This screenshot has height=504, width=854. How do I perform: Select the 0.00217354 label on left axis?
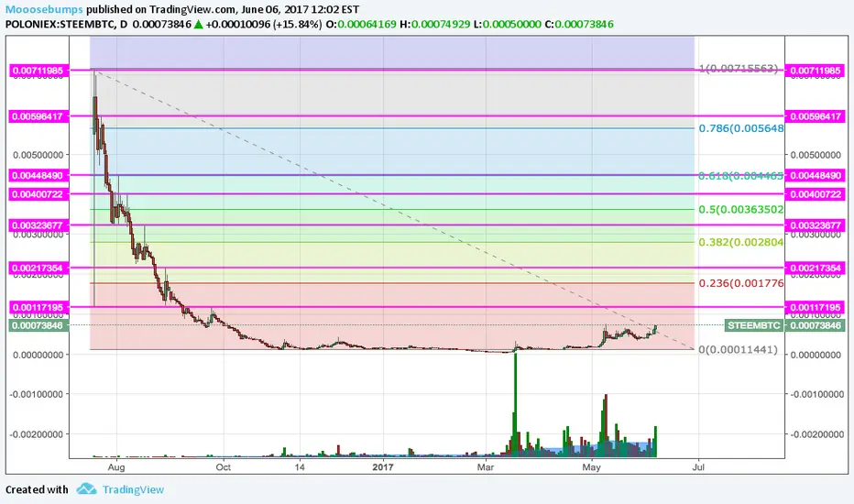click(x=38, y=268)
